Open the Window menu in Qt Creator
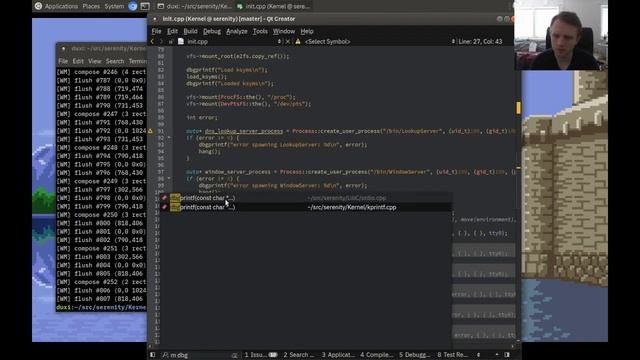 pyautogui.click(x=284, y=31)
